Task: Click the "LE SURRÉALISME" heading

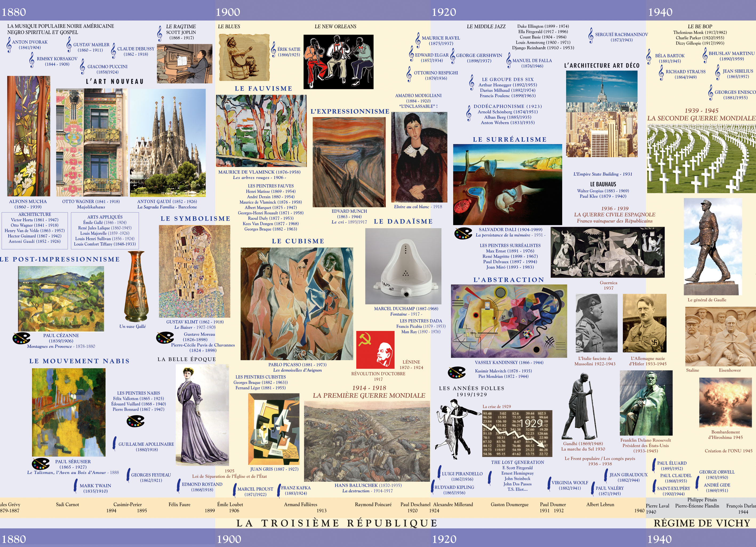Action: pyautogui.click(x=510, y=140)
